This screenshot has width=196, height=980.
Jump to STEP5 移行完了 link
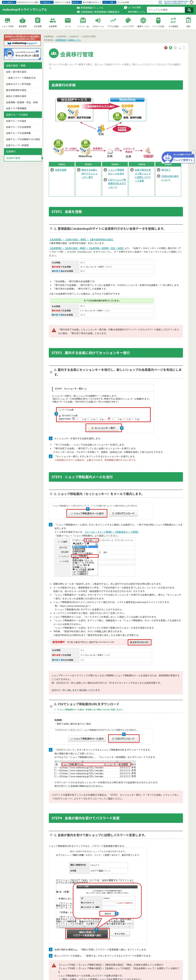tap(166, 170)
